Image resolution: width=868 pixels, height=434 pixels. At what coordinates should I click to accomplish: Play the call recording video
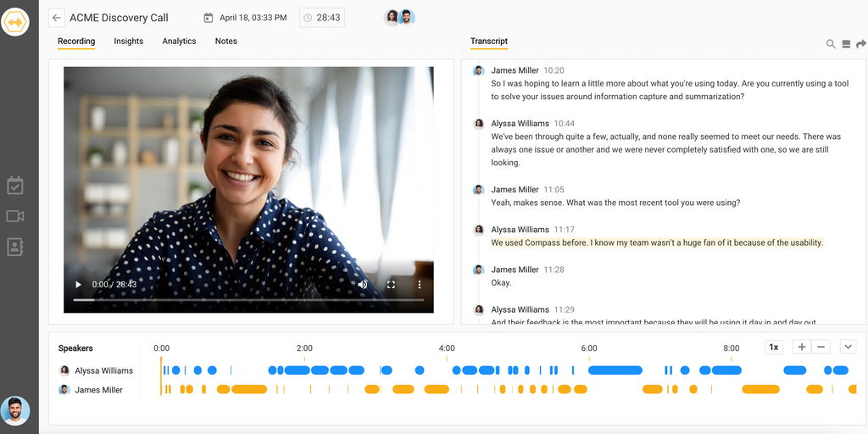coord(78,285)
